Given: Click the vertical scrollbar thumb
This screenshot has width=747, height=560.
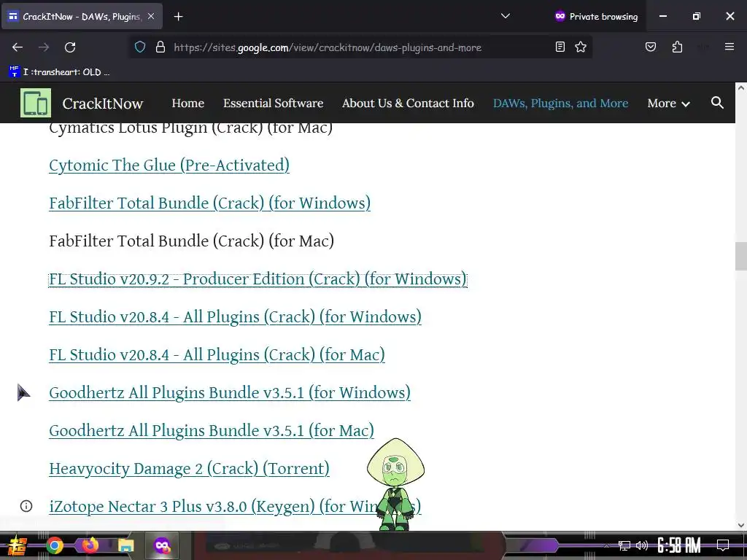Looking at the screenshot, I should tap(741, 256).
